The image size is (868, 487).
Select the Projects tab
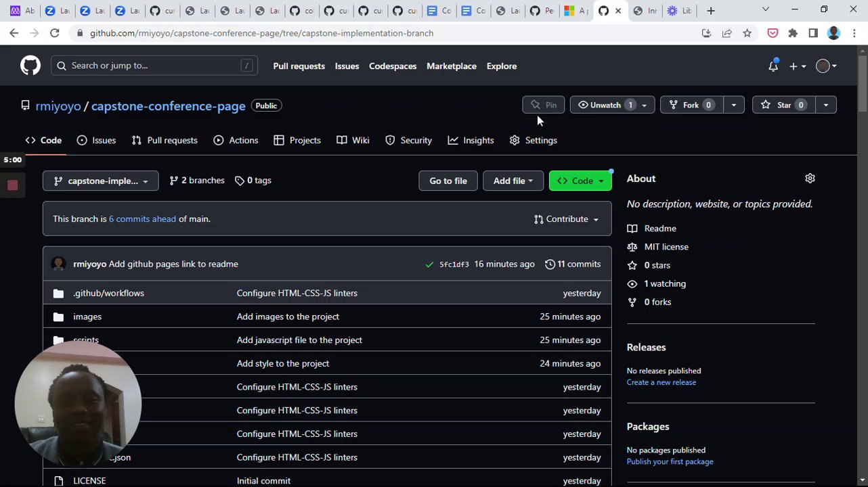coord(298,140)
